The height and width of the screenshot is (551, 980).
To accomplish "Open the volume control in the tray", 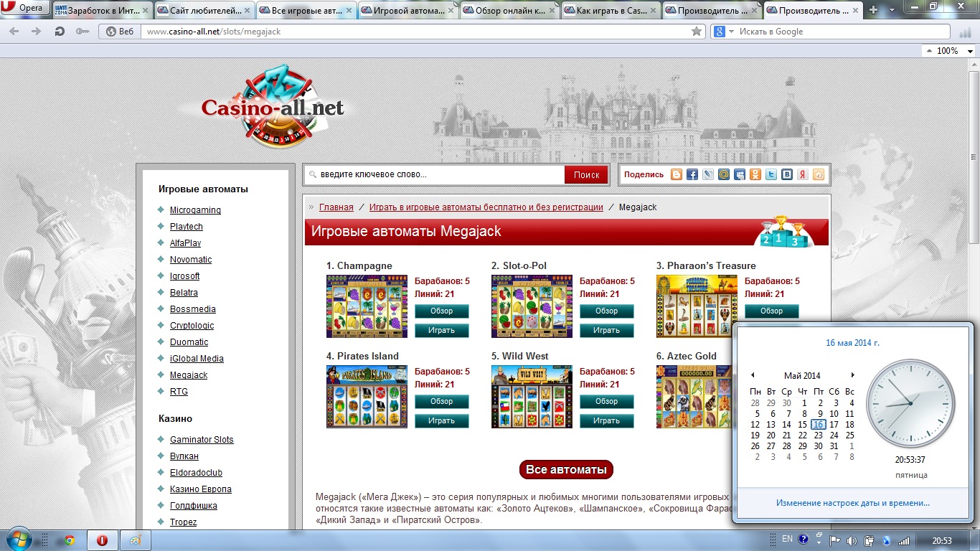I will pyautogui.click(x=852, y=540).
